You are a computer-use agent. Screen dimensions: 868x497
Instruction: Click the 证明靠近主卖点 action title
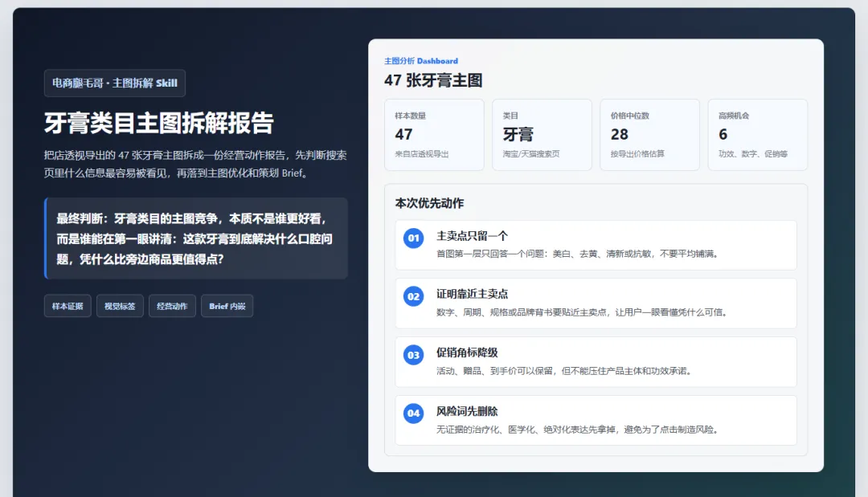pyautogui.click(x=473, y=294)
